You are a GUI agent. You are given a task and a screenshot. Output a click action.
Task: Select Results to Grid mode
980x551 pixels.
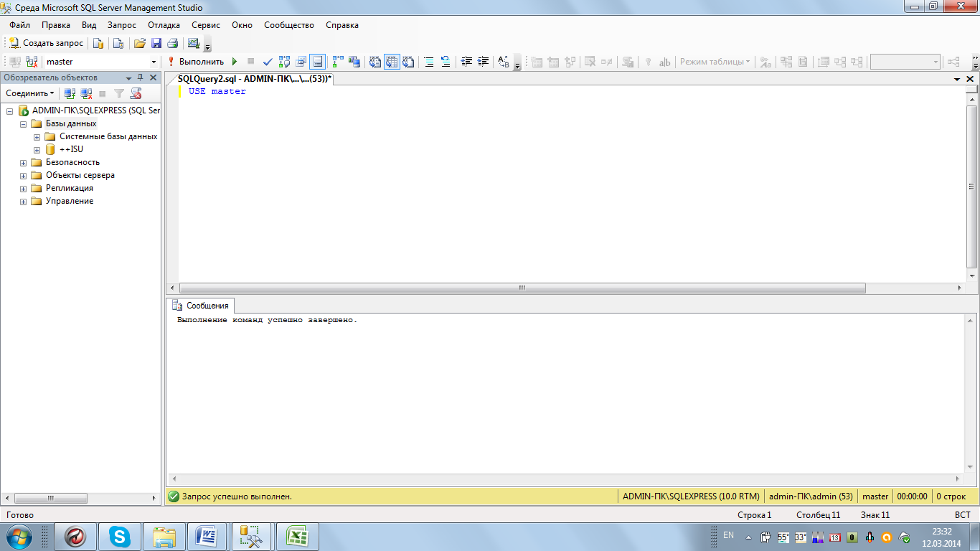point(392,62)
